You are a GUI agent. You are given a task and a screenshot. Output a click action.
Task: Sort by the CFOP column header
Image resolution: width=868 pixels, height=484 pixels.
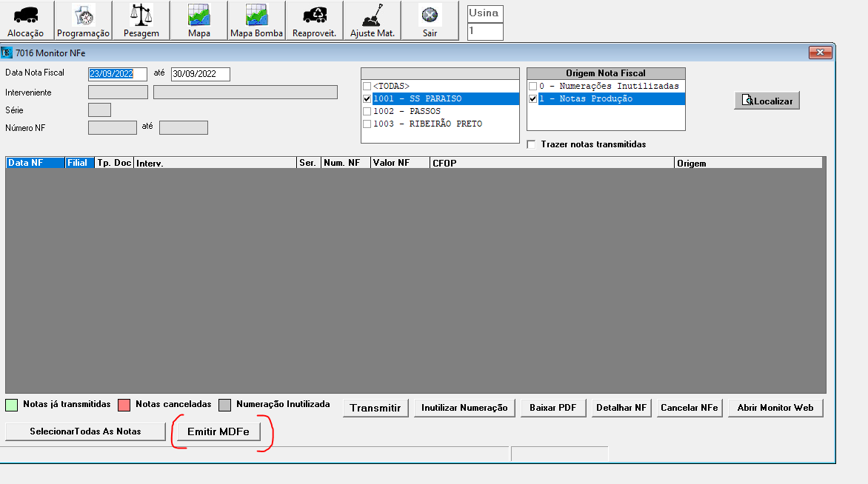[552, 163]
